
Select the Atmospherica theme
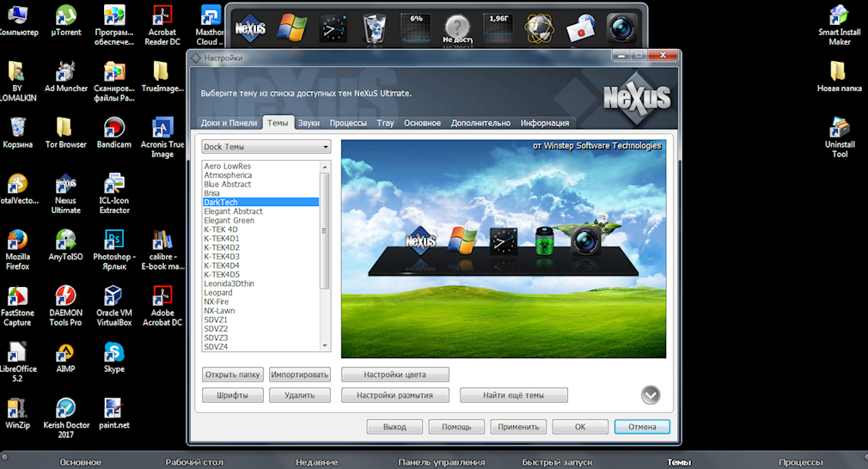point(260,174)
